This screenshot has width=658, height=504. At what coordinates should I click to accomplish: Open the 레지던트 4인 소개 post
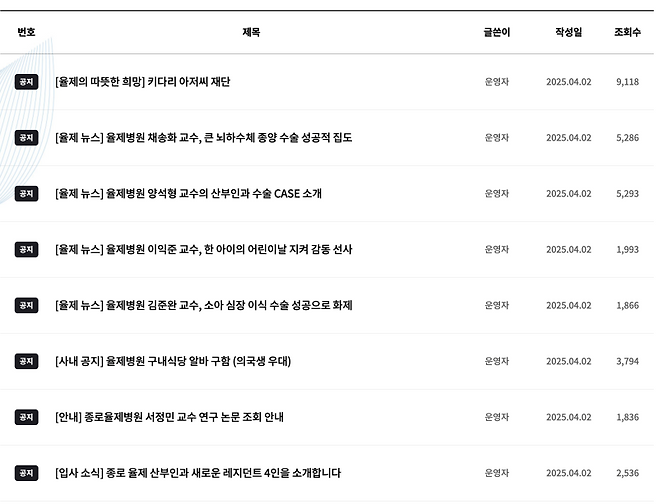click(198, 473)
